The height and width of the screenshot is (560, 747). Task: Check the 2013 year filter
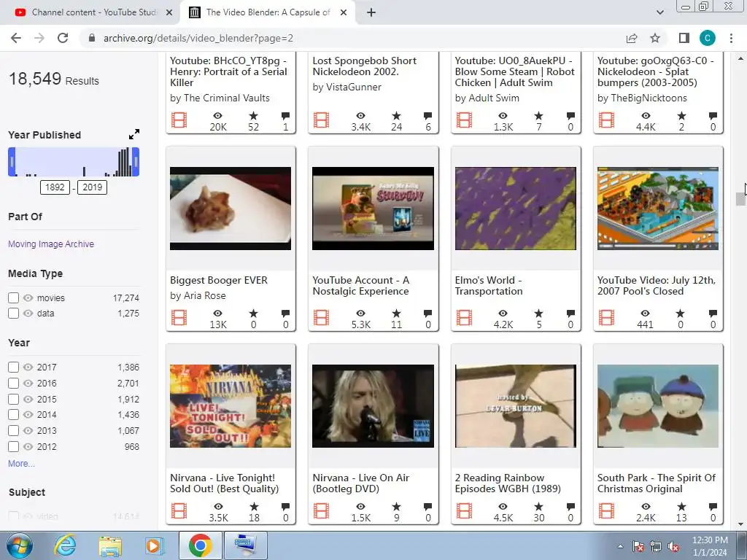coord(13,430)
